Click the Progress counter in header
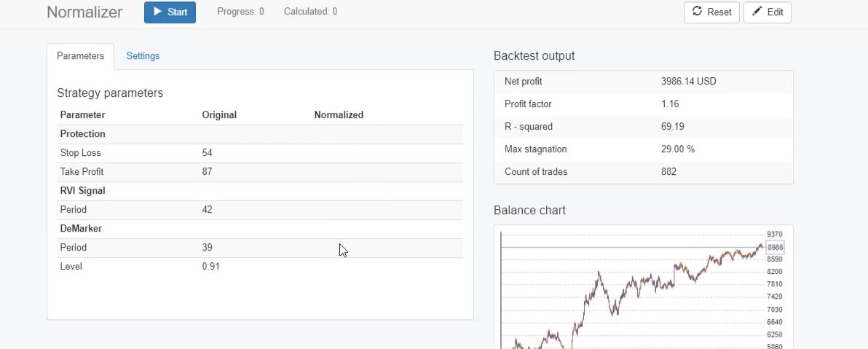868x349 pixels. (x=240, y=12)
